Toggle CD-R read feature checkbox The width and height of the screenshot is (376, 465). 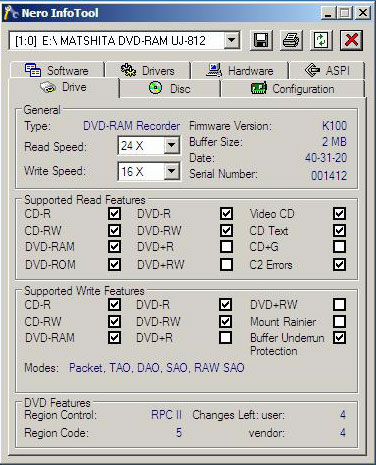click(114, 214)
